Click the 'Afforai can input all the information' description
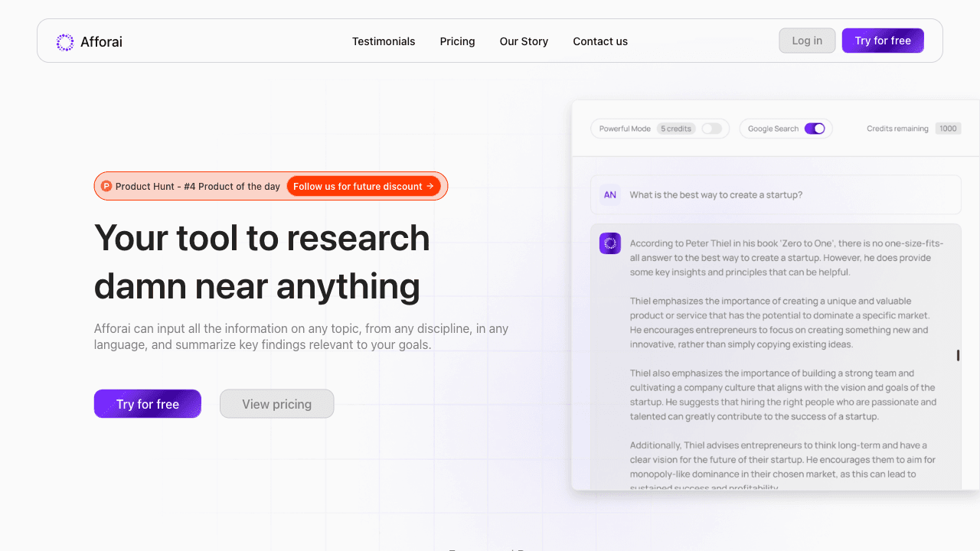Viewport: 980px width, 551px height. coord(302,337)
